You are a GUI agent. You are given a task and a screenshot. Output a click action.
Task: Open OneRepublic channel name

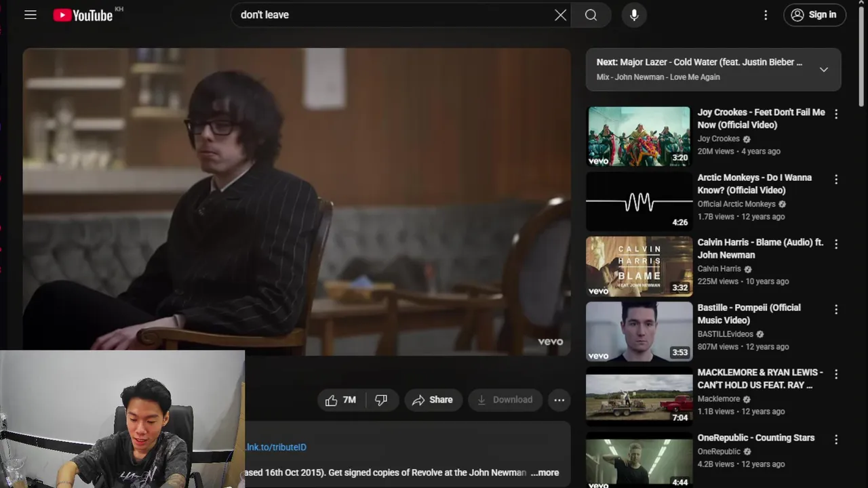[719, 451]
